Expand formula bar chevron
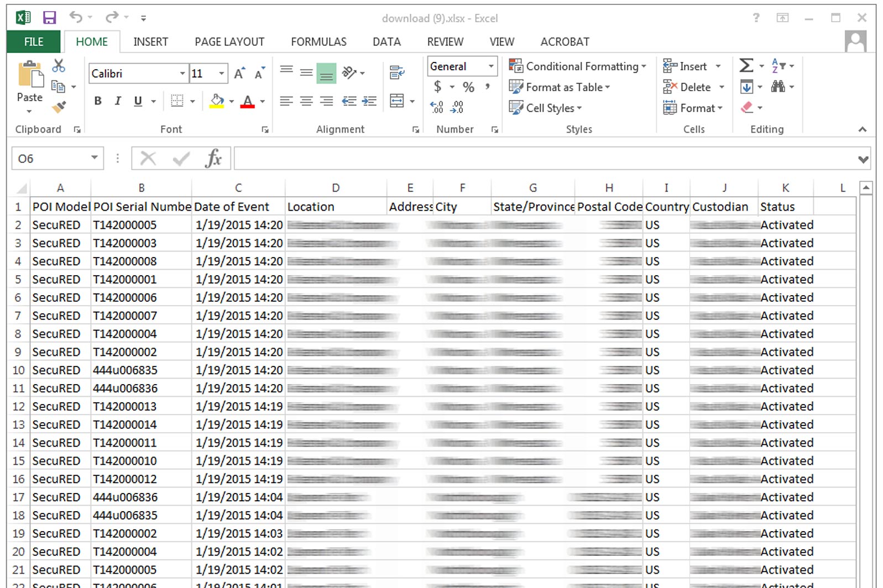Viewport: 883px width, 588px height. point(863,159)
